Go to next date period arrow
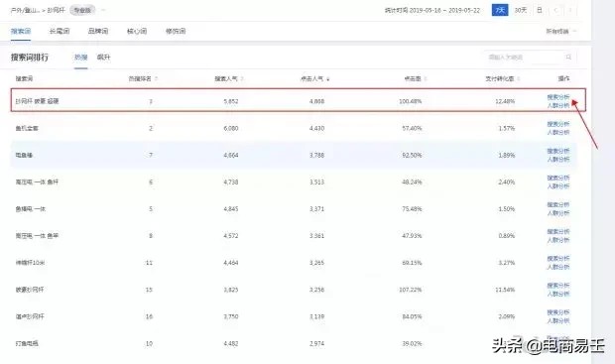 pos(570,10)
